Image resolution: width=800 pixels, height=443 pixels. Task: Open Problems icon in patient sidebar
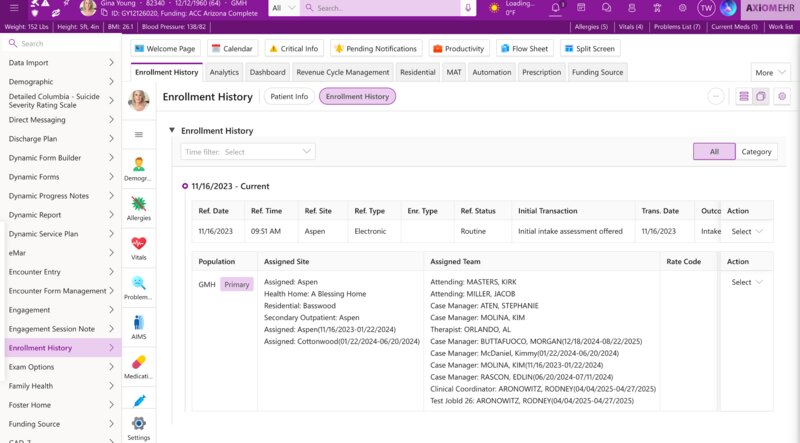click(x=138, y=288)
